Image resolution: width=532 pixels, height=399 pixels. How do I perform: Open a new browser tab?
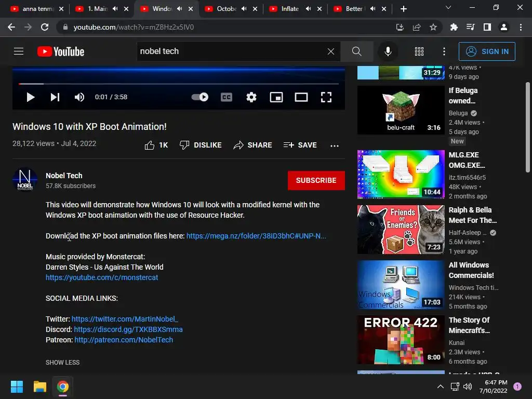[x=403, y=9]
